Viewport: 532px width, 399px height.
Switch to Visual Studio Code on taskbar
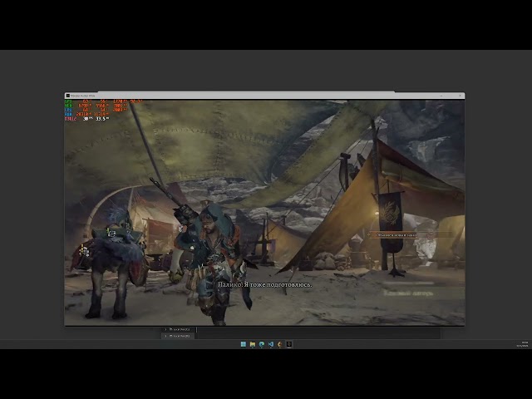pos(271,344)
